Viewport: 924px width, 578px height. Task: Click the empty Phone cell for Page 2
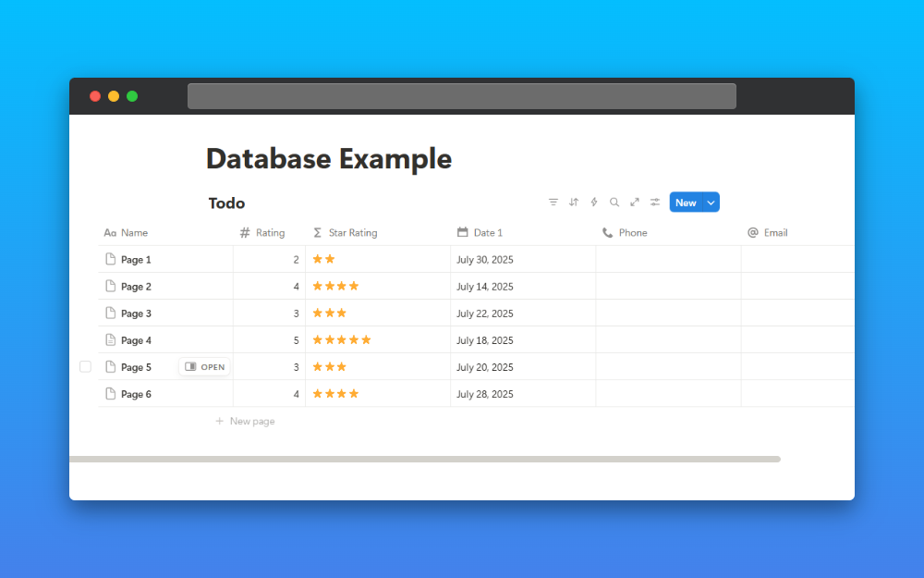(668, 287)
